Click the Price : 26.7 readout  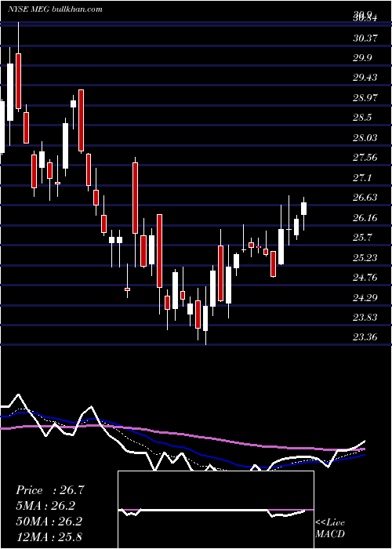pos(50,490)
